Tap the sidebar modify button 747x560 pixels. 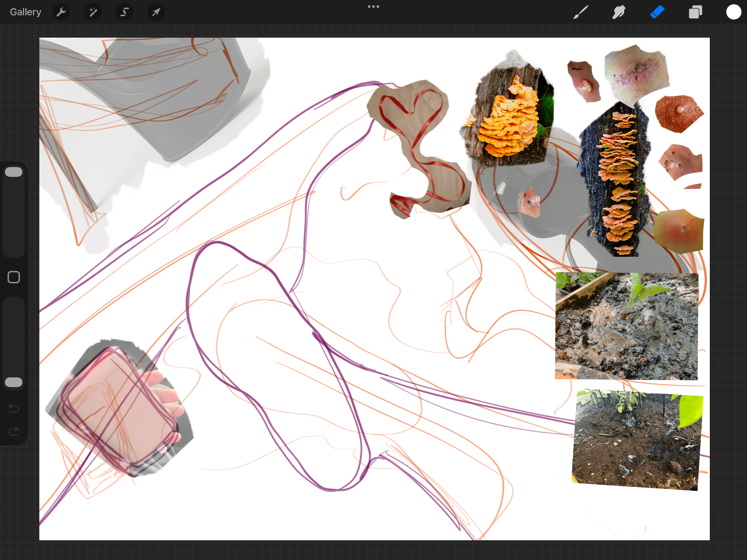pyautogui.click(x=13, y=277)
